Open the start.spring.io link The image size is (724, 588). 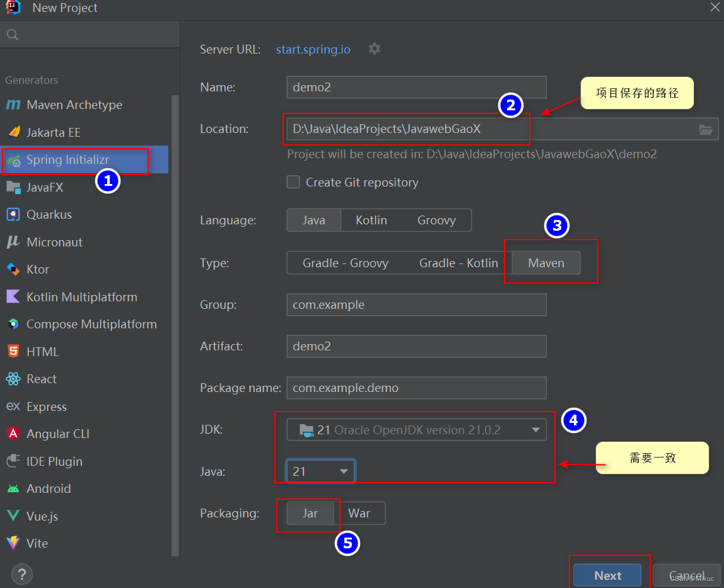tap(313, 49)
